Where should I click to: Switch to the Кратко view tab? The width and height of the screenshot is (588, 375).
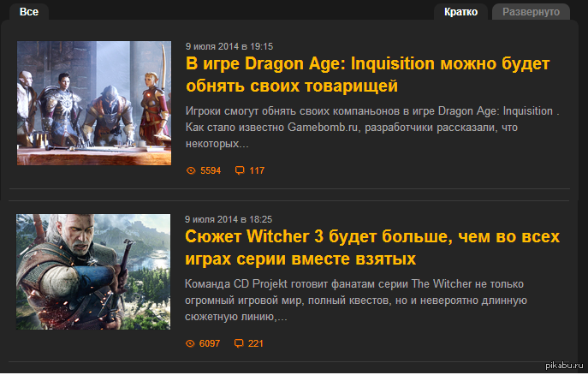click(x=460, y=12)
